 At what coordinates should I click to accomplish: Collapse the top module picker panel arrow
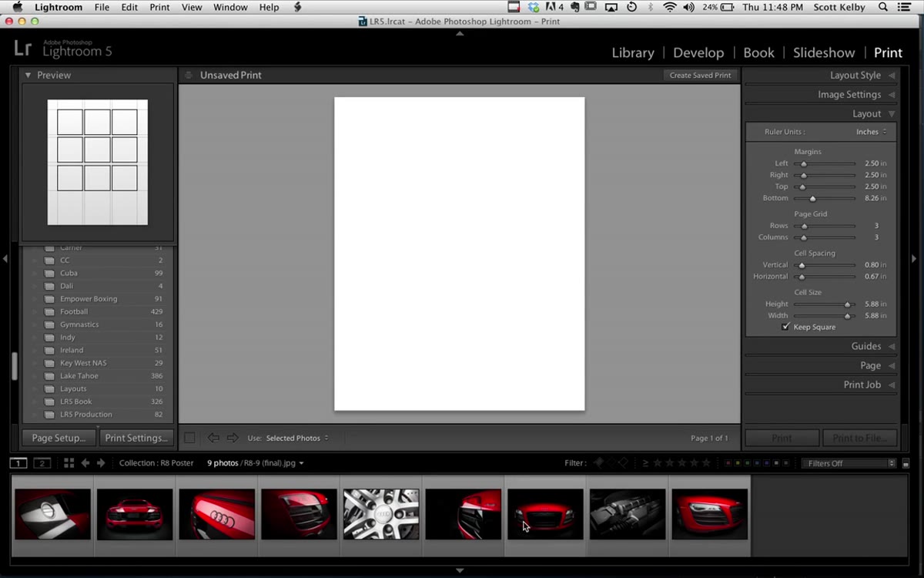(x=460, y=34)
